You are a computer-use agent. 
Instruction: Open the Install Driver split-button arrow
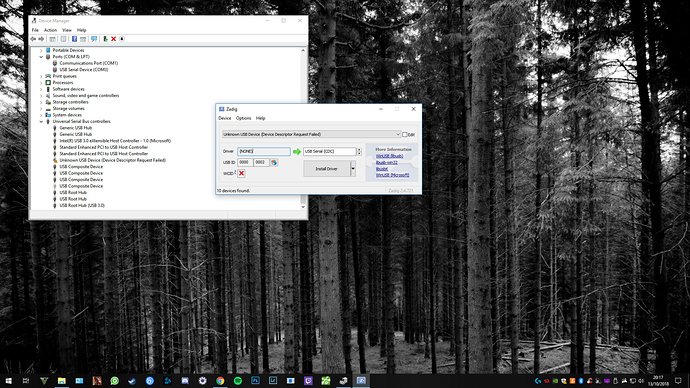point(352,168)
